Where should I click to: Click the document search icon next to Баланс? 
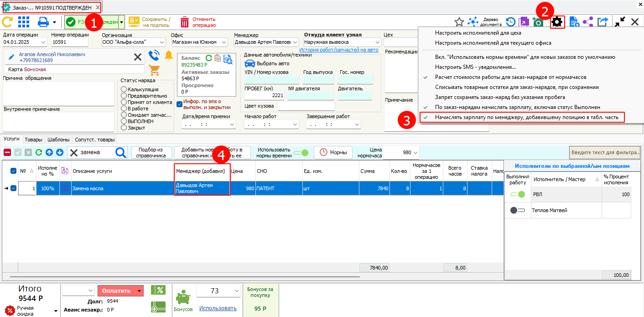(x=228, y=58)
